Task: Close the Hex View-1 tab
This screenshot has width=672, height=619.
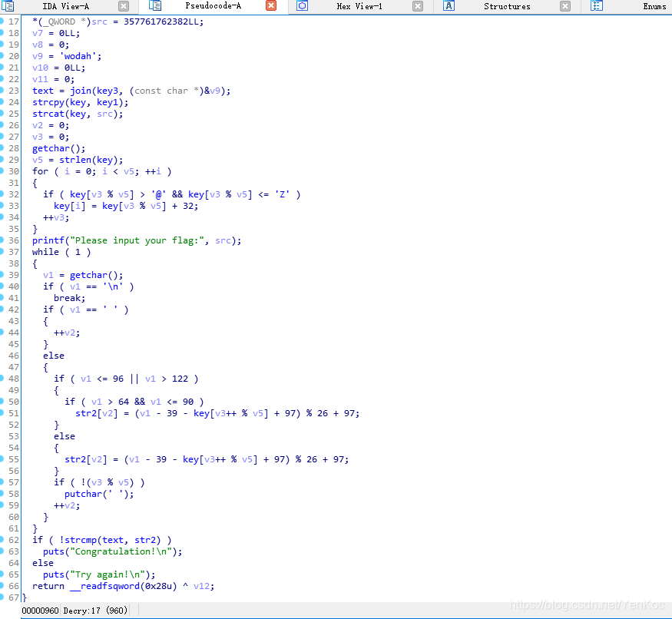Action: click(x=418, y=6)
